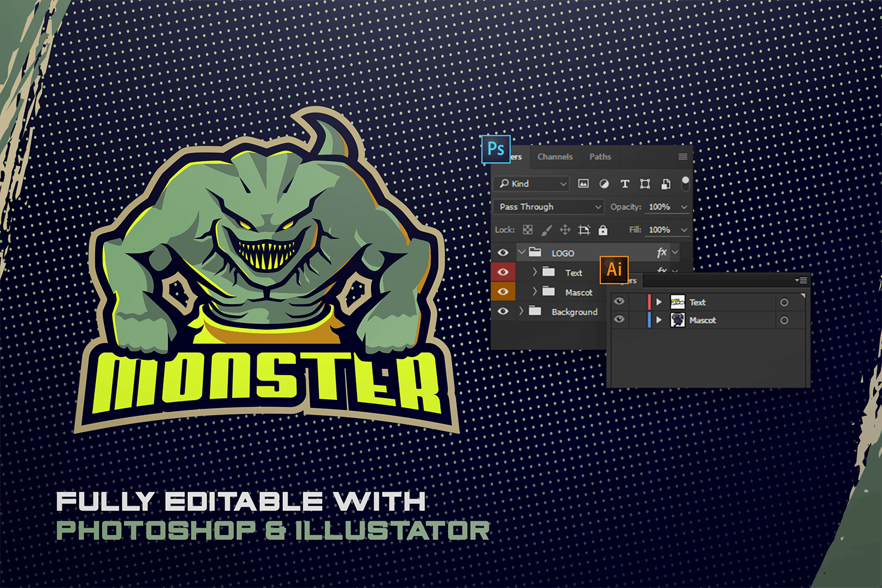Click target circle for Illustrator Text layer
Image resolution: width=882 pixels, height=588 pixels.
[784, 302]
